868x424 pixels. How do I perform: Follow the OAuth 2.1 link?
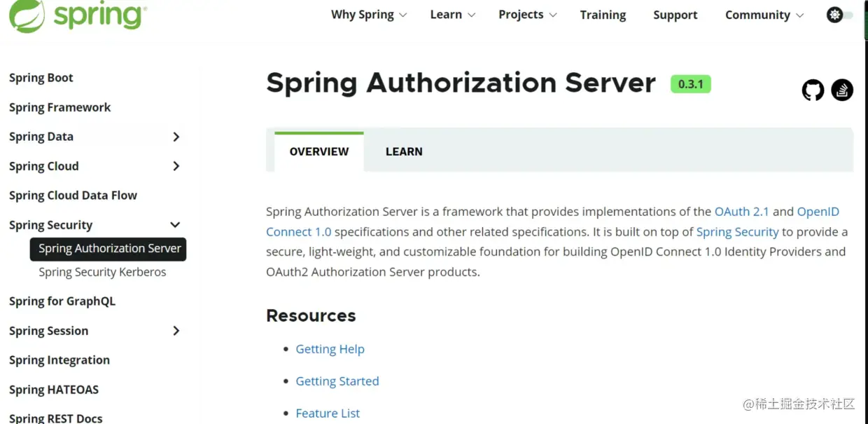(741, 212)
